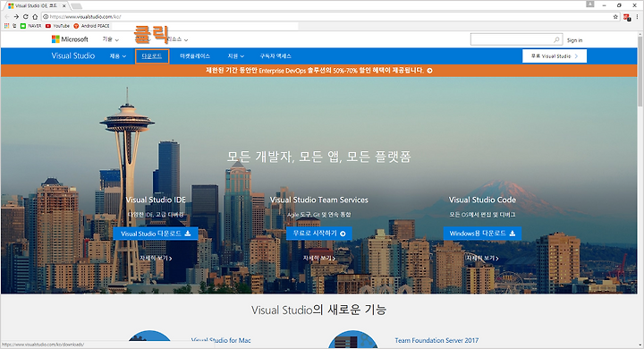Click the arrow icon on orange banner
This screenshot has width=644, height=349.
429,71
